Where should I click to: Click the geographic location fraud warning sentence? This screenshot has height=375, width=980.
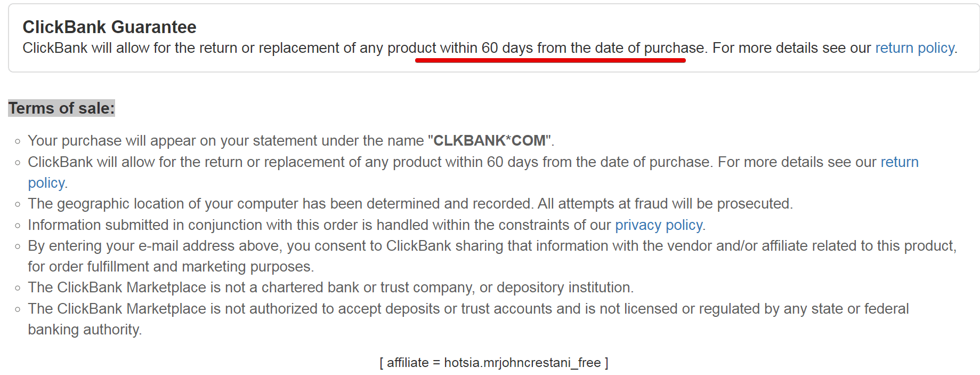[410, 204]
